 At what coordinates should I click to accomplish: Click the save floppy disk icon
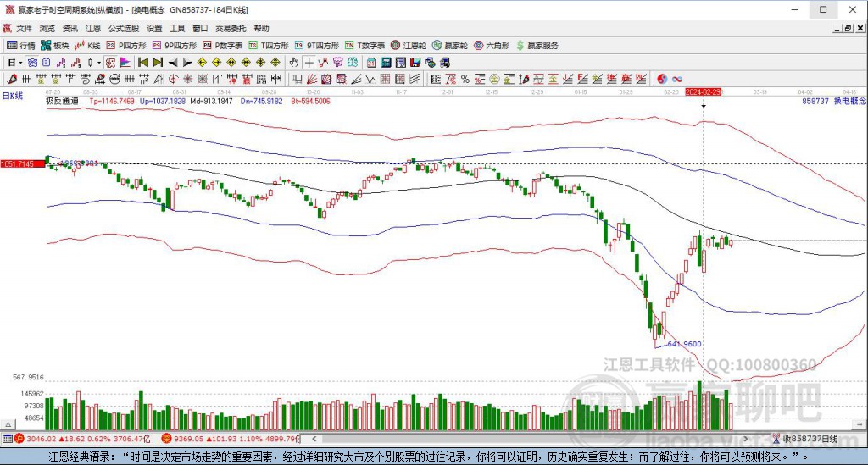pos(415,63)
